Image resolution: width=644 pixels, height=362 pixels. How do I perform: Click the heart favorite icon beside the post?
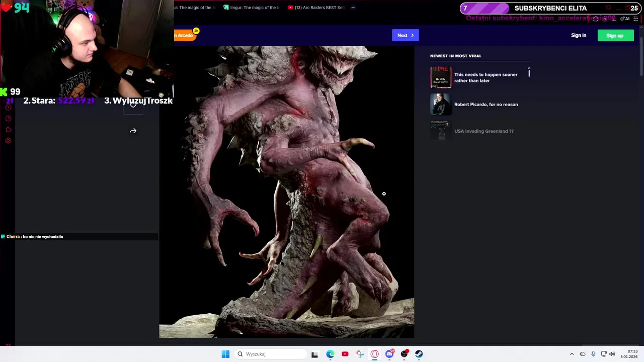tap(133, 104)
